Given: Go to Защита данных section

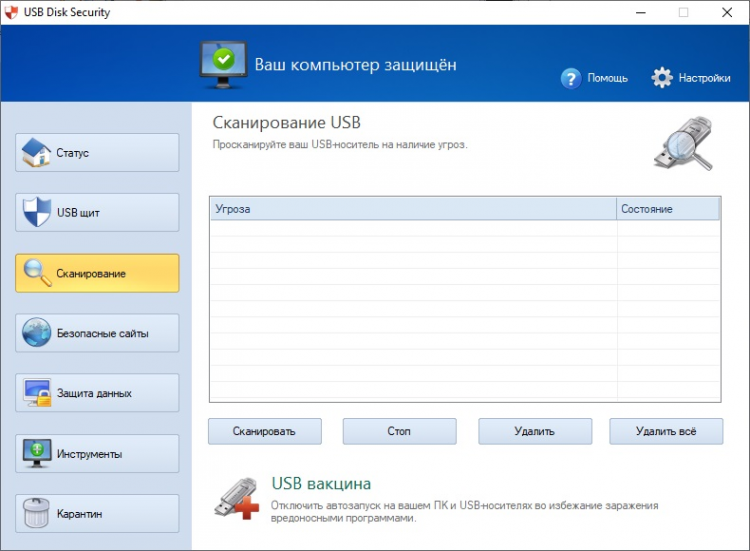Looking at the screenshot, I should click(97, 393).
